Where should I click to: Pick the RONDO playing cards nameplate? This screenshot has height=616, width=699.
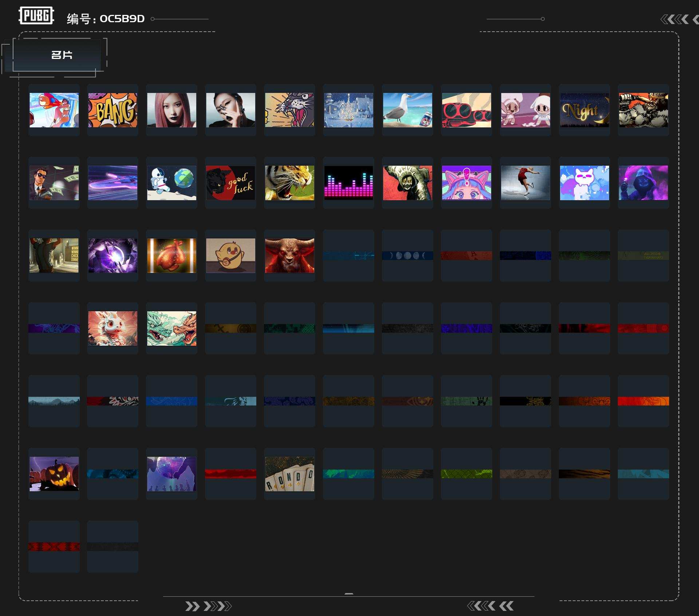click(289, 474)
